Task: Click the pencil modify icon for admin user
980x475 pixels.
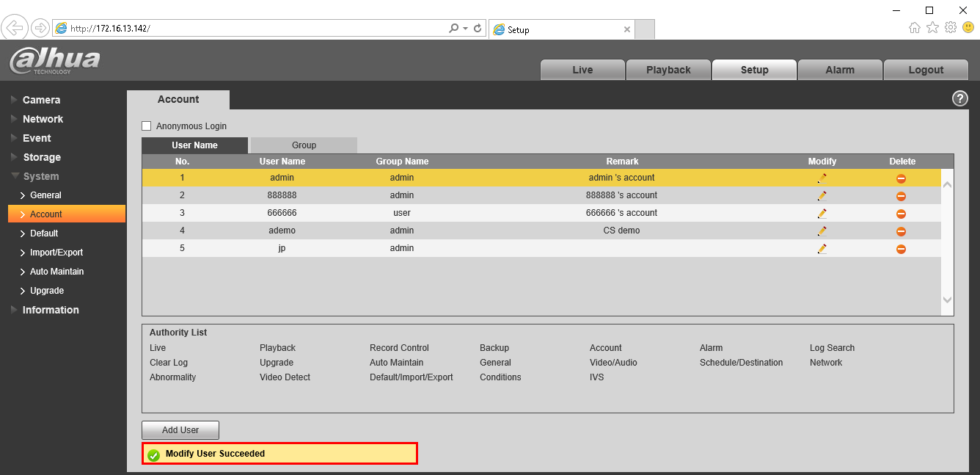Action: [822, 178]
